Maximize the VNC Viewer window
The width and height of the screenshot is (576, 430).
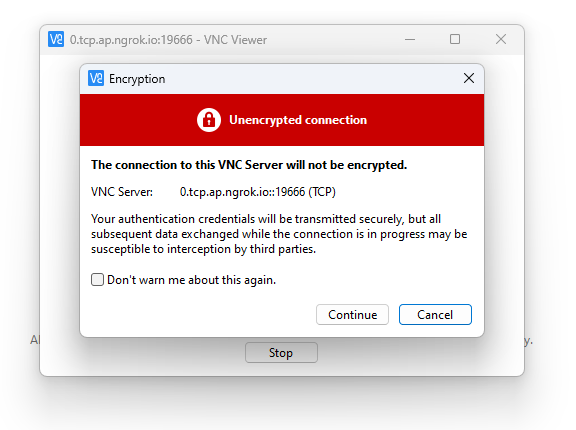(455, 39)
